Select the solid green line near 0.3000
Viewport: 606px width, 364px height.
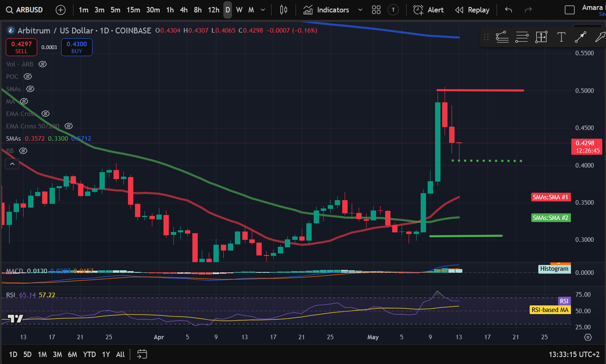point(466,236)
